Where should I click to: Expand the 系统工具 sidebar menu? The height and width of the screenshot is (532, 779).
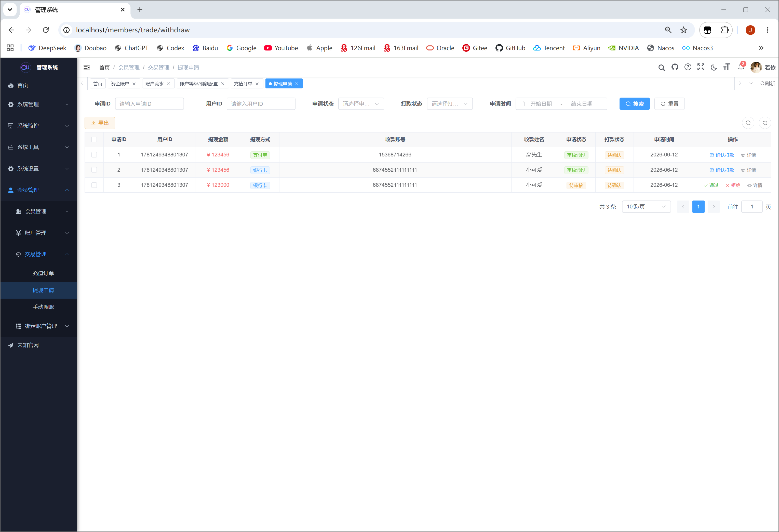[x=38, y=147]
